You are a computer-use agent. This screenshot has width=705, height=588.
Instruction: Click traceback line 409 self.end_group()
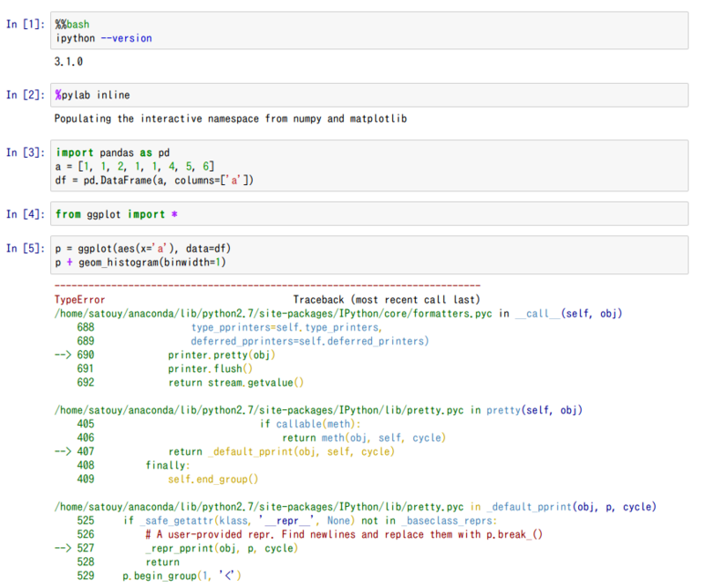click(167, 480)
